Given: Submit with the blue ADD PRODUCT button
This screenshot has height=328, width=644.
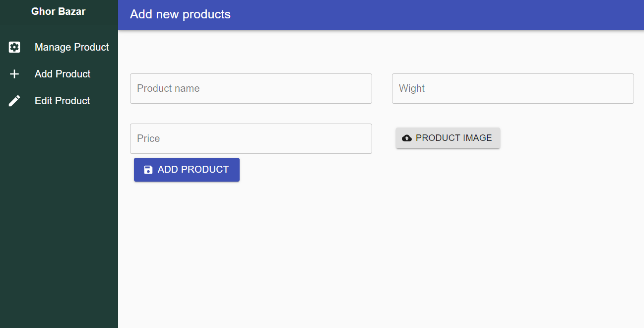Looking at the screenshot, I should pyautogui.click(x=187, y=170).
